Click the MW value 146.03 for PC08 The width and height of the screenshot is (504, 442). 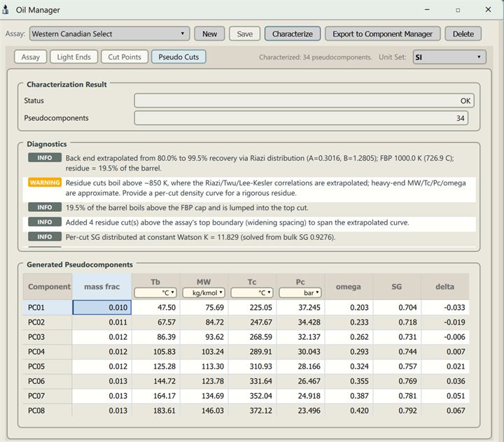pos(204,411)
